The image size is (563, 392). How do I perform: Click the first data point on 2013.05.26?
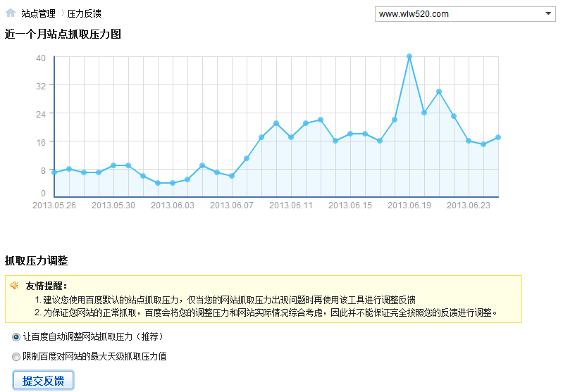pos(54,172)
